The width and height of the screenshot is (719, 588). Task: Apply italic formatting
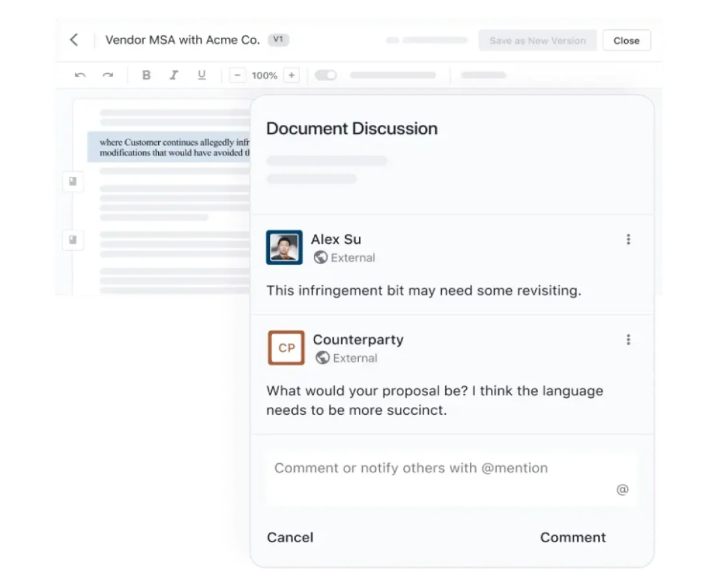pyautogui.click(x=174, y=75)
